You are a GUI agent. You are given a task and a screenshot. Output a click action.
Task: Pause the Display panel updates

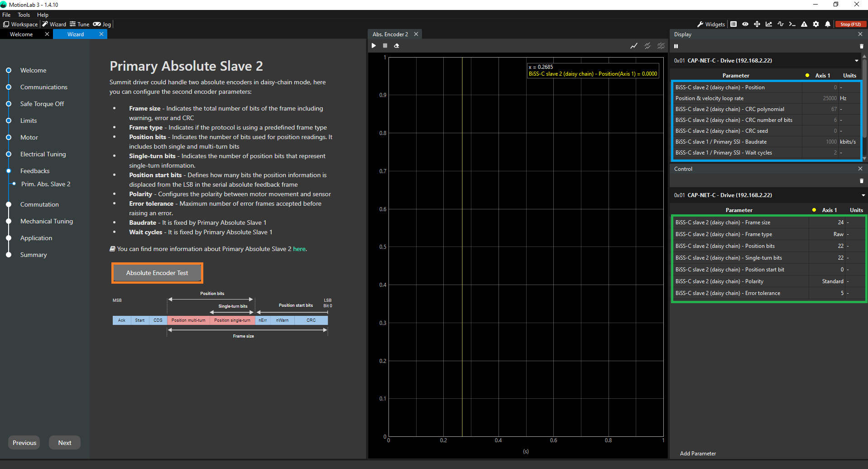tap(676, 46)
